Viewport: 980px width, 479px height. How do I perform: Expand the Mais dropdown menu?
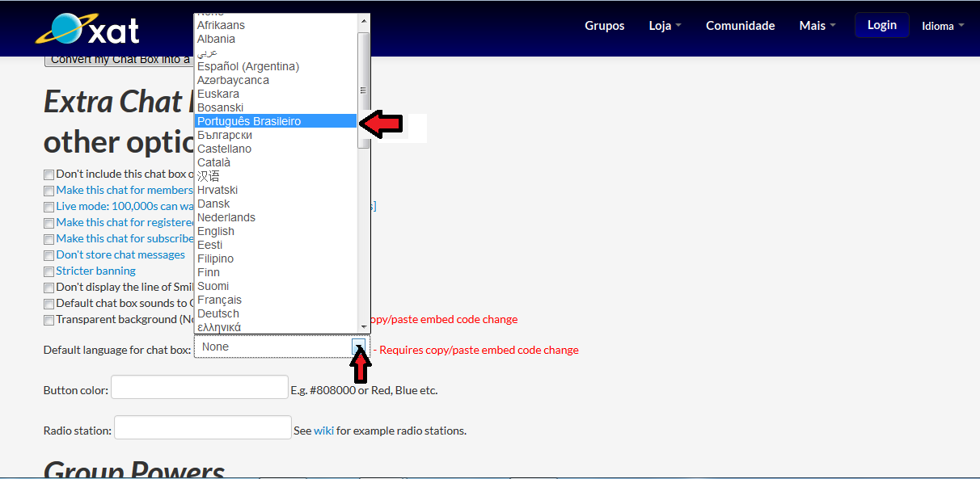(817, 26)
